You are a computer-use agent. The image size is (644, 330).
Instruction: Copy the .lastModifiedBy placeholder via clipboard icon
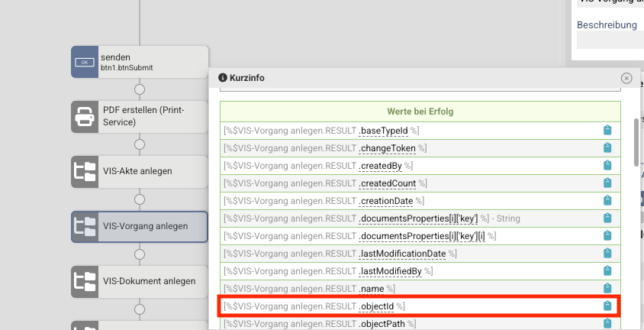(x=607, y=271)
